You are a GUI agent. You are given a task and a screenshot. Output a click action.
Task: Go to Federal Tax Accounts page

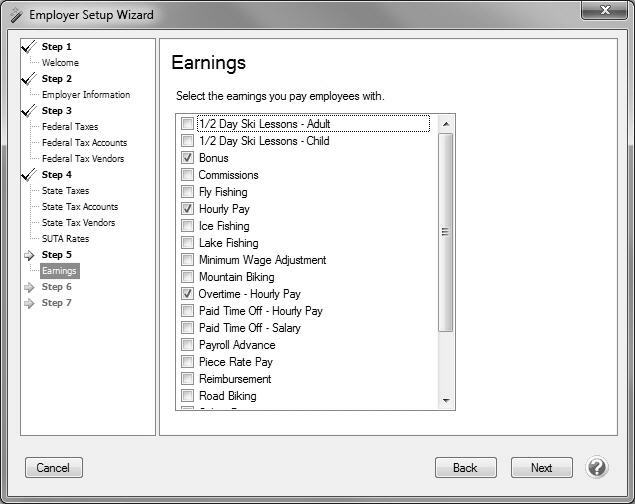(x=84, y=143)
